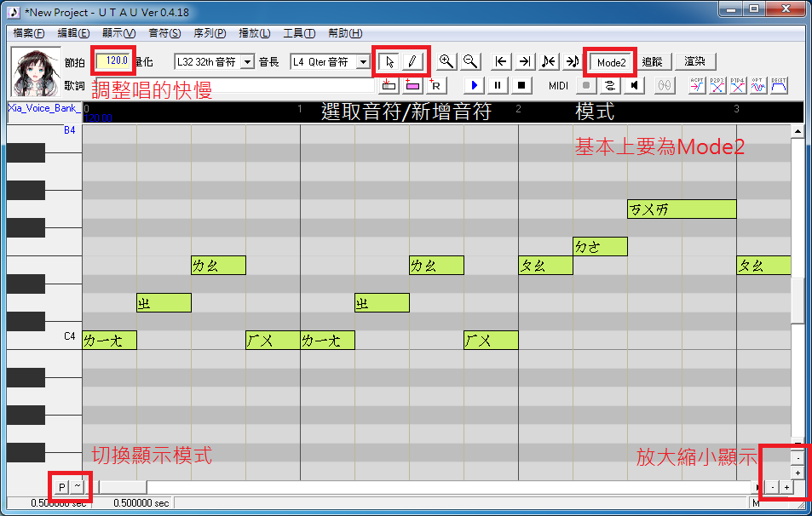This screenshot has width=812, height=516.
Task: Click the P2P3 crossfade icon
Action: coord(717,85)
